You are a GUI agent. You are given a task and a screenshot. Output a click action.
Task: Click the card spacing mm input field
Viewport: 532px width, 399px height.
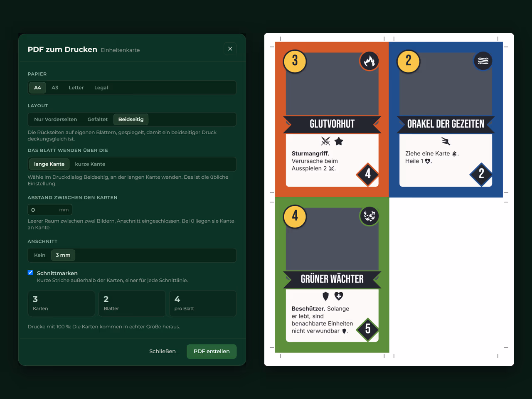50,210
